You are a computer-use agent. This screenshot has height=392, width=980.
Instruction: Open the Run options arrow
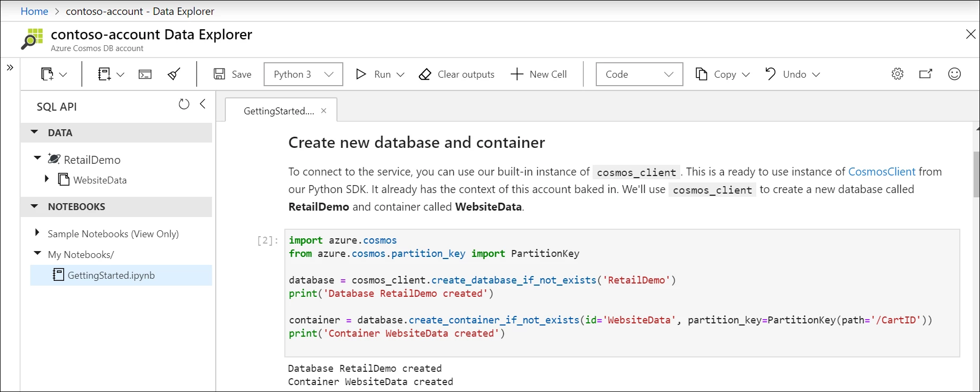click(401, 75)
